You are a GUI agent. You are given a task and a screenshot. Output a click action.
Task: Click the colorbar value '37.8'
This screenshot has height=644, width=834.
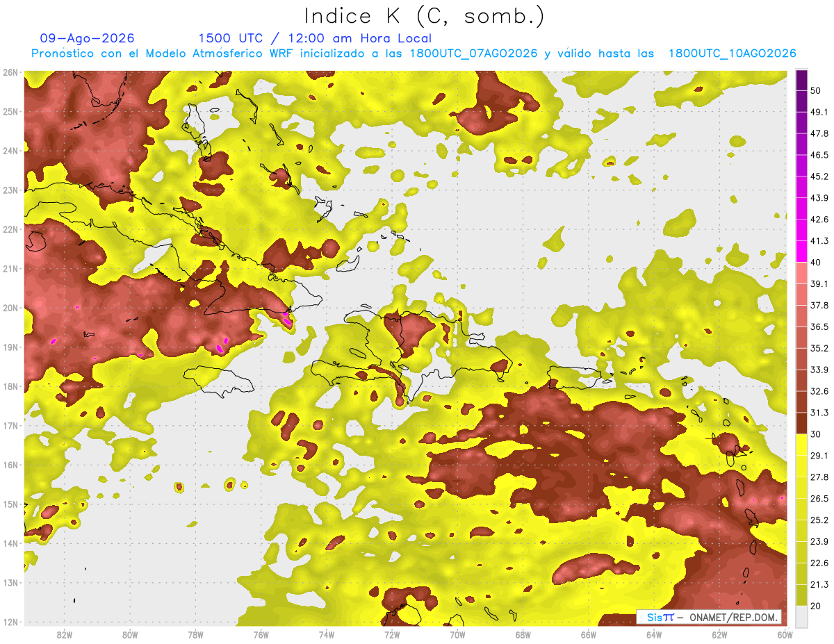(819, 305)
